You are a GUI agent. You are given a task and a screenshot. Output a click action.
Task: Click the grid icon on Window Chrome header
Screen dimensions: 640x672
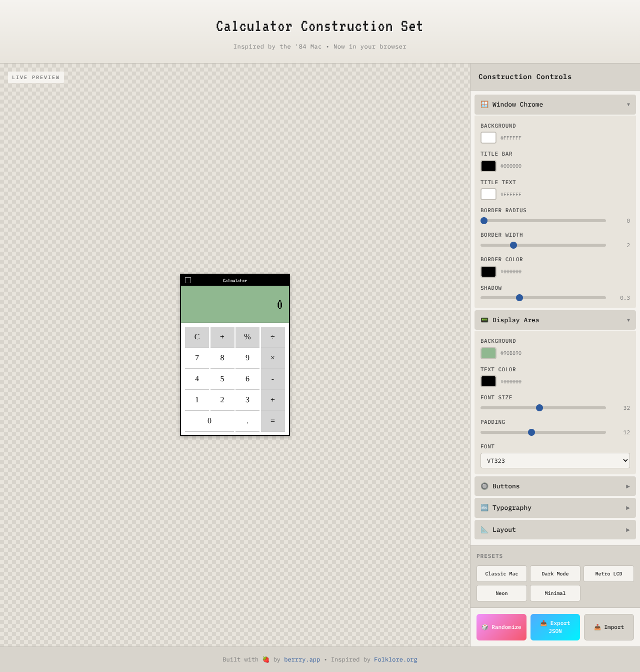tap(484, 105)
